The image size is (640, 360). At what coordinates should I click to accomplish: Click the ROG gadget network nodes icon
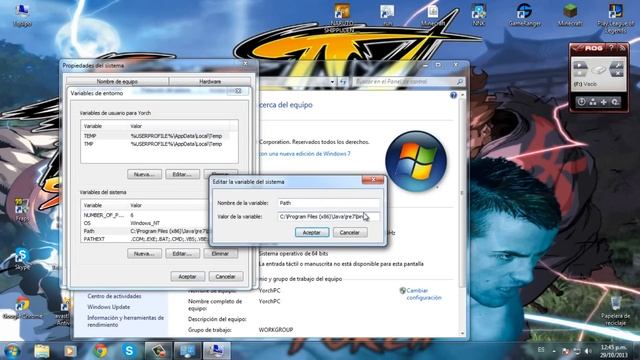[x=593, y=102]
